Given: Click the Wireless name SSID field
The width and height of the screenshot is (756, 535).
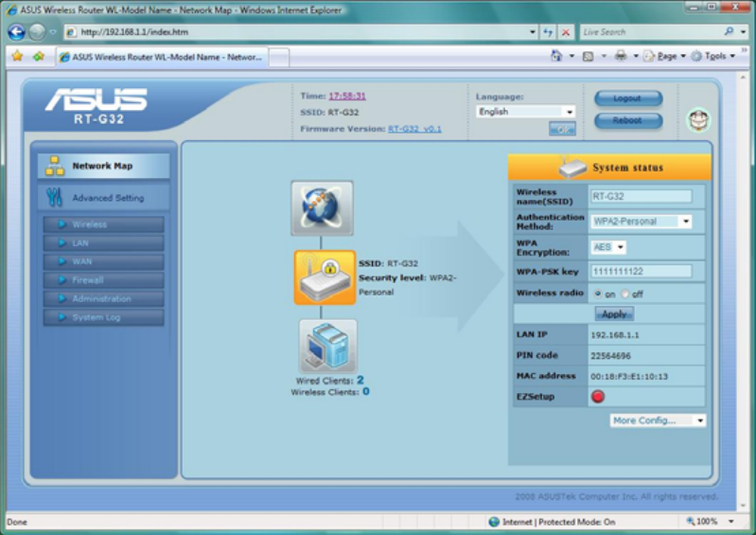Looking at the screenshot, I should pyautogui.click(x=641, y=196).
